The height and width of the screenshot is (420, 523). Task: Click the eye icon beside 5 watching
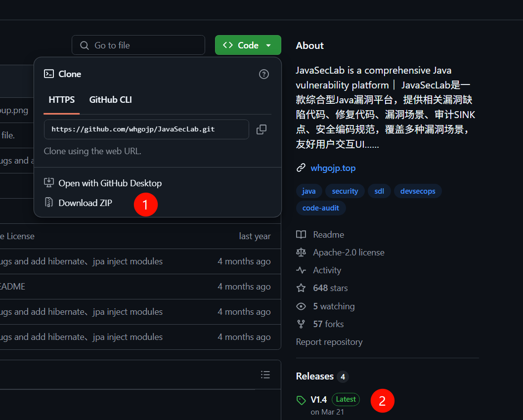coord(301,306)
